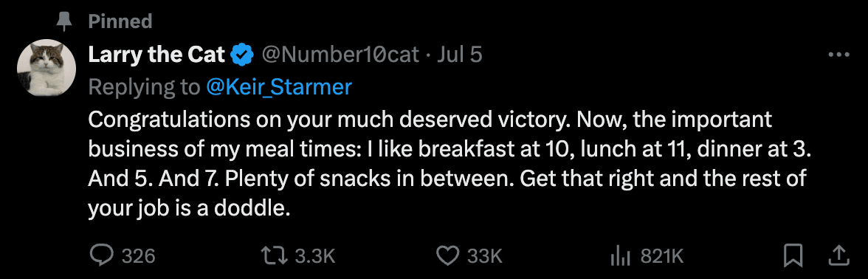The image size is (868, 279).
Task: Visit the Larry the Cat display name
Action: (156, 55)
